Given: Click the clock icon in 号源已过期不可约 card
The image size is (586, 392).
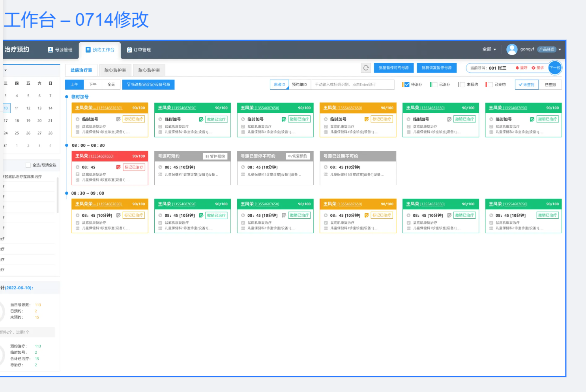Looking at the screenshot, I should 326,167.
